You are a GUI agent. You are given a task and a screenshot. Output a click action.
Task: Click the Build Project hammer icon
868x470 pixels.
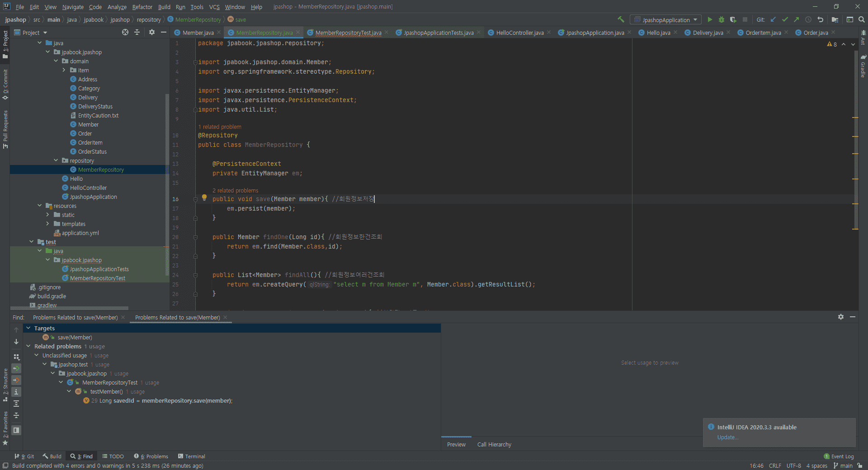pyautogui.click(x=621, y=19)
